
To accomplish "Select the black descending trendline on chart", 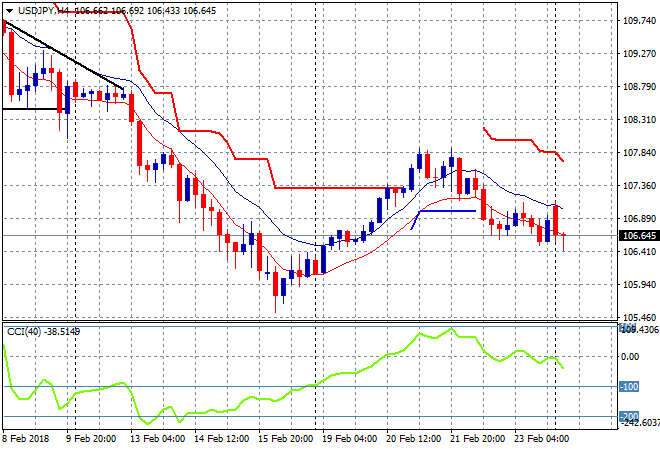I will point(63,55).
